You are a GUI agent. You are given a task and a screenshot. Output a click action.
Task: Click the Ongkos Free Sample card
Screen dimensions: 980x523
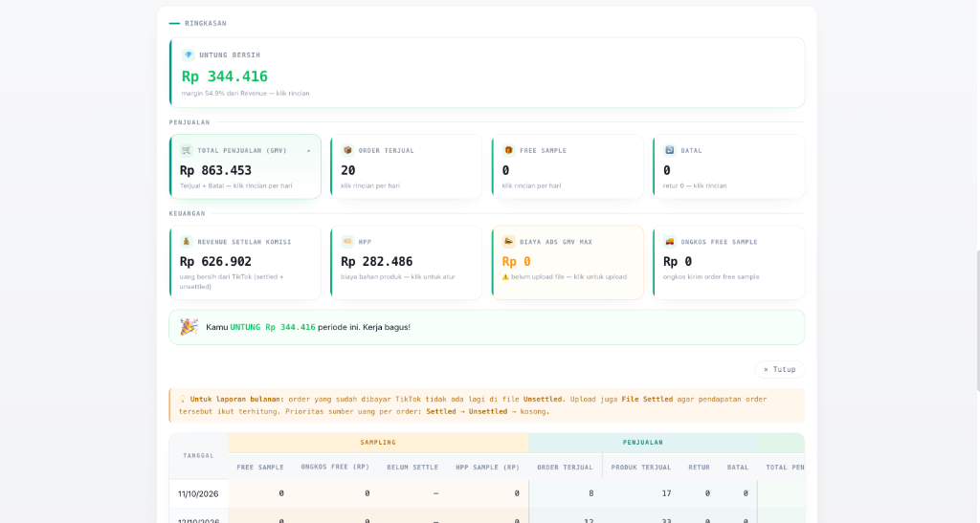click(728, 263)
